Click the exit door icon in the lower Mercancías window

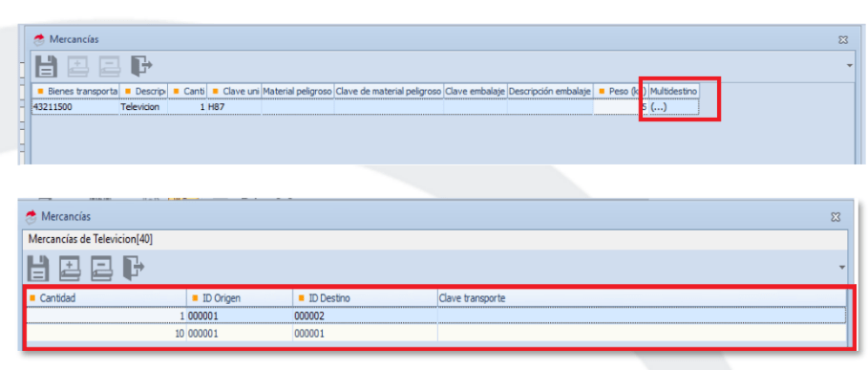tap(134, 267)
